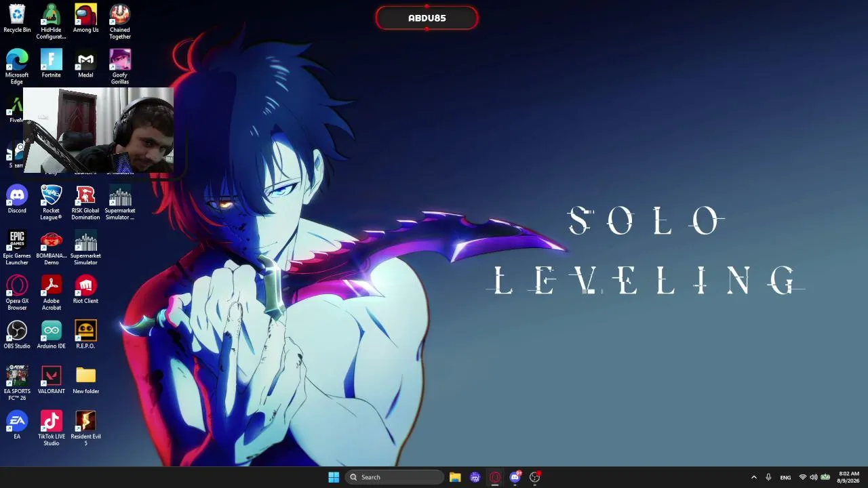Open the Windows Start menu
This screenshot has height=488, width=868.
point(334,477)
